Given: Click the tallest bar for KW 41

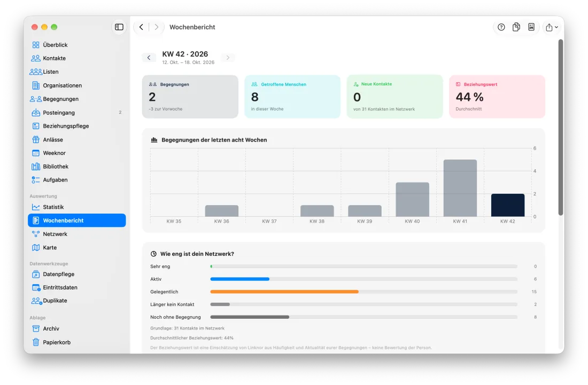Looking at the screenshot, I should (x=460, y=188).
